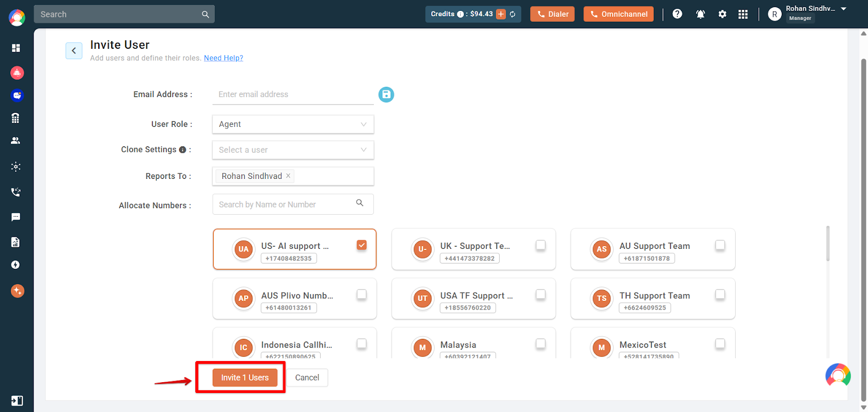The width and height of the screenshot is (868, 412).
Task: Click the Omnichannel button
Action: click(x=618, y=14)
